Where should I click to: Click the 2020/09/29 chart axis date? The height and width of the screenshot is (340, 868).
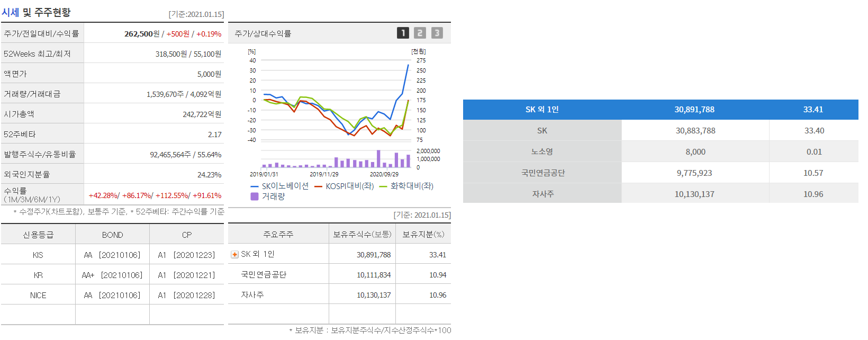pyautogui.click(x=384, y=174)
